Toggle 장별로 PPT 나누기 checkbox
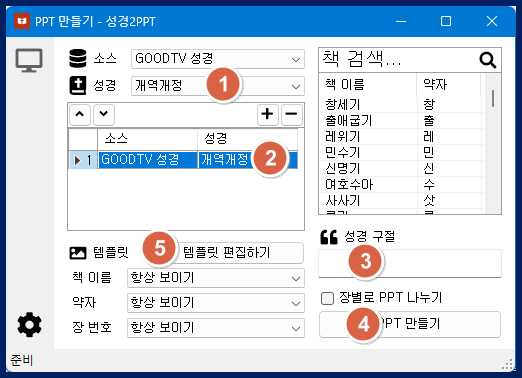This screenshot has height=378, width=522. (327, 298)
